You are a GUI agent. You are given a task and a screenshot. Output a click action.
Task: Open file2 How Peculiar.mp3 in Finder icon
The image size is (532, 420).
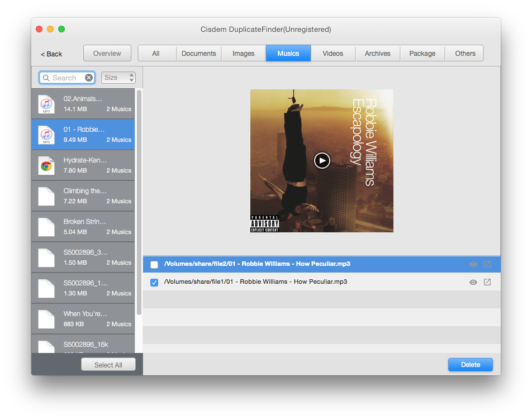487,264
